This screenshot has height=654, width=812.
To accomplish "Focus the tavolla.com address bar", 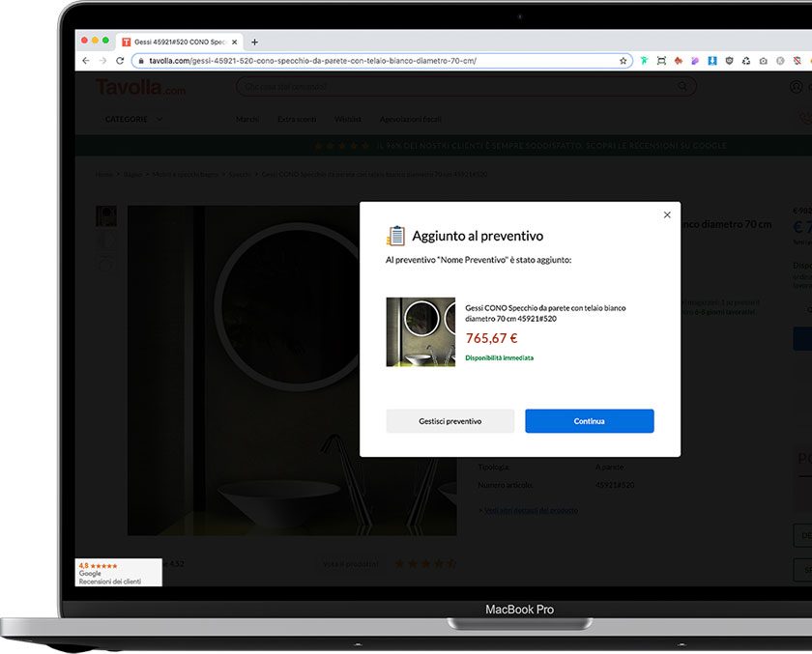I will pyautogui.click(x=383, y=61).
